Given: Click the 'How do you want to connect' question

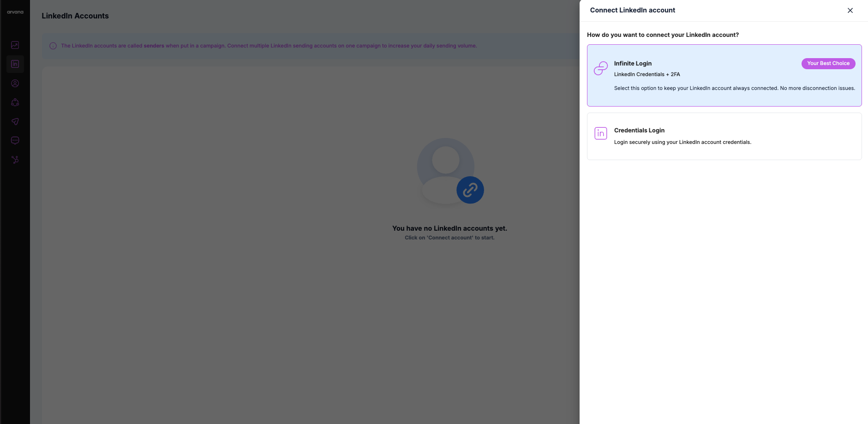Looking at the screenshot, I should [x=663, y=35].
